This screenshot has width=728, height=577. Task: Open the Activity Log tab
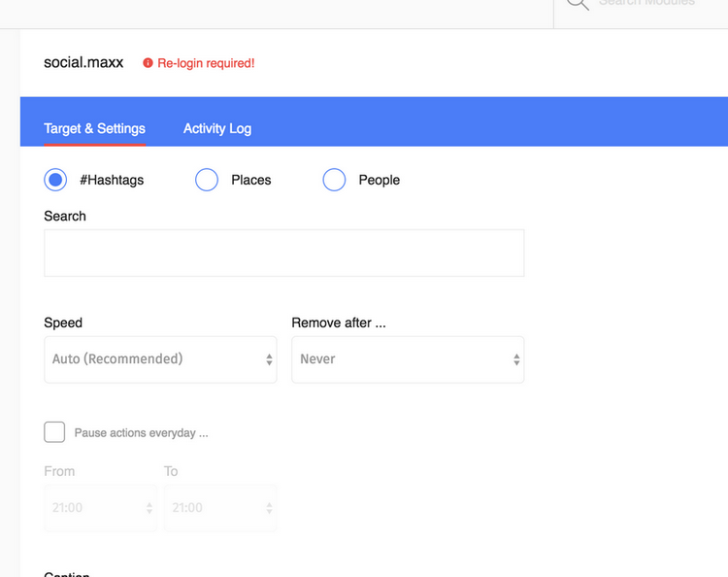click(x=217, y=128)
